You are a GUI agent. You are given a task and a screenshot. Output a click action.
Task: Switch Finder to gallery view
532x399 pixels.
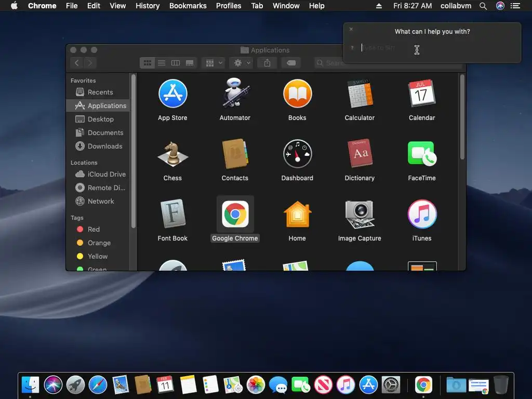point(190,63)
